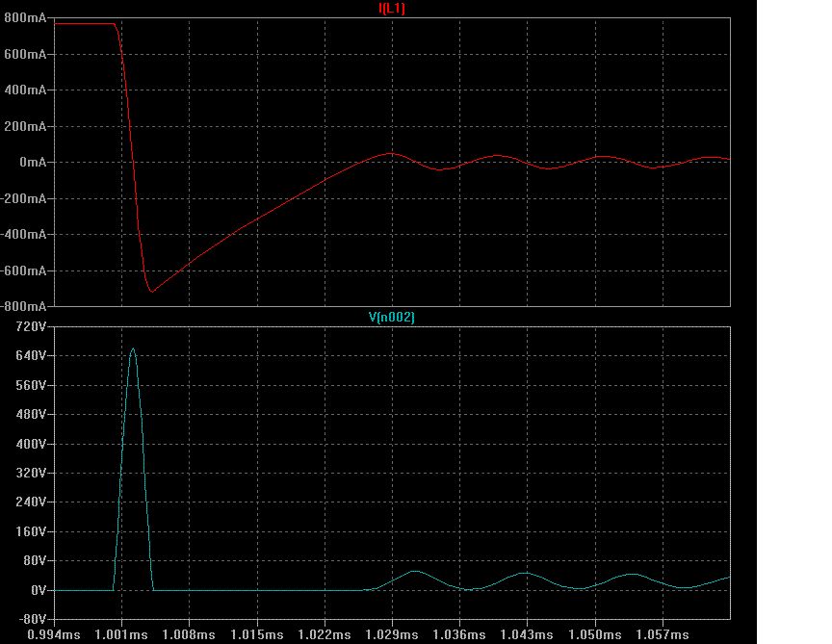832x644 pixels.
Task: Click the 480V axis label
Action: (32, 414)
